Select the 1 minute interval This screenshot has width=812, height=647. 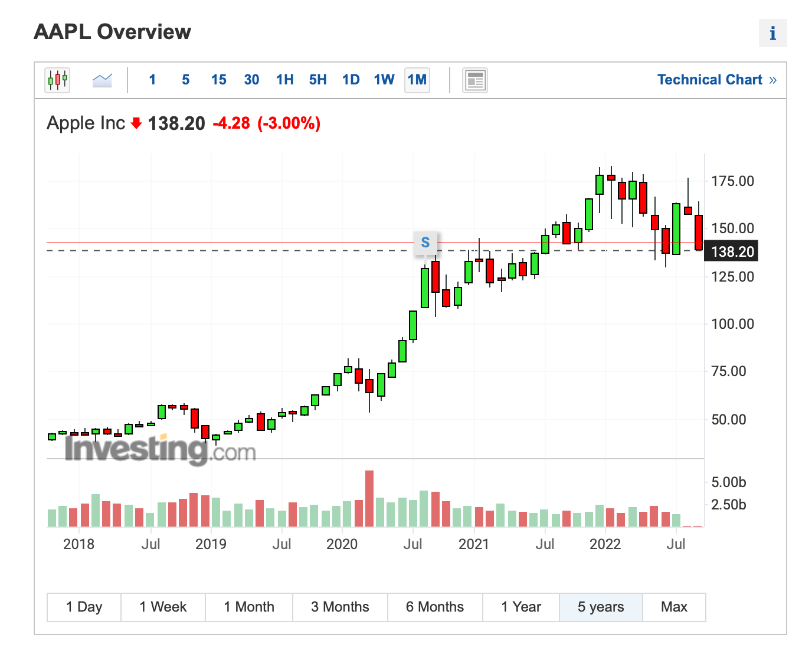coord(152,80)
